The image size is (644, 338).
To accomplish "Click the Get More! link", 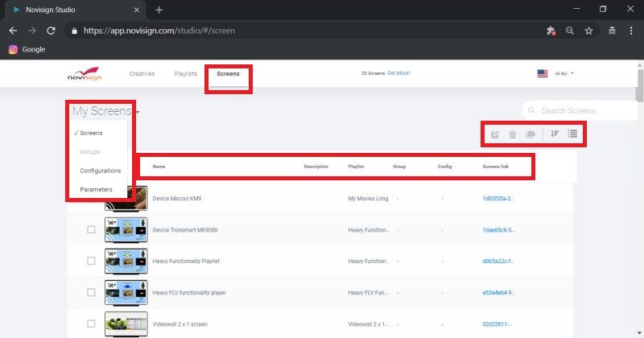I will coord(398,73).
